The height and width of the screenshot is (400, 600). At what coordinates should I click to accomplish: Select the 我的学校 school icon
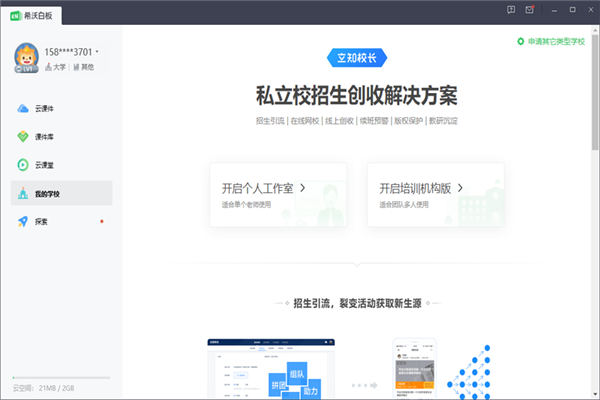[23, 193]
